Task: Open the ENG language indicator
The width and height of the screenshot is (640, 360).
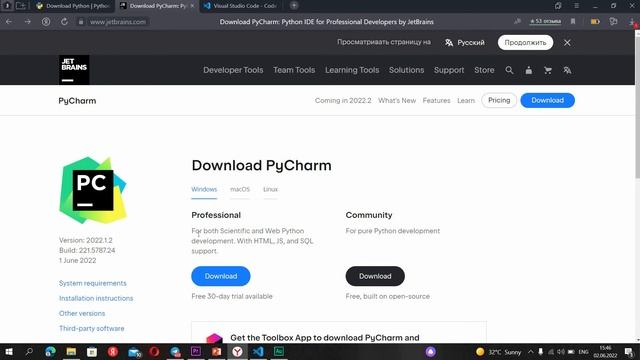Action: 584,352
